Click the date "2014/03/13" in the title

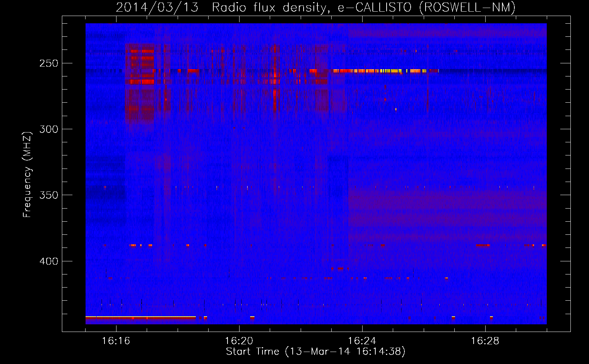coord(157,7)
